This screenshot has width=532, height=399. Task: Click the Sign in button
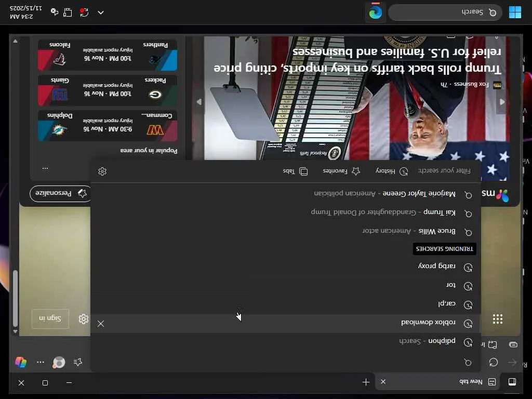[50, 318]
